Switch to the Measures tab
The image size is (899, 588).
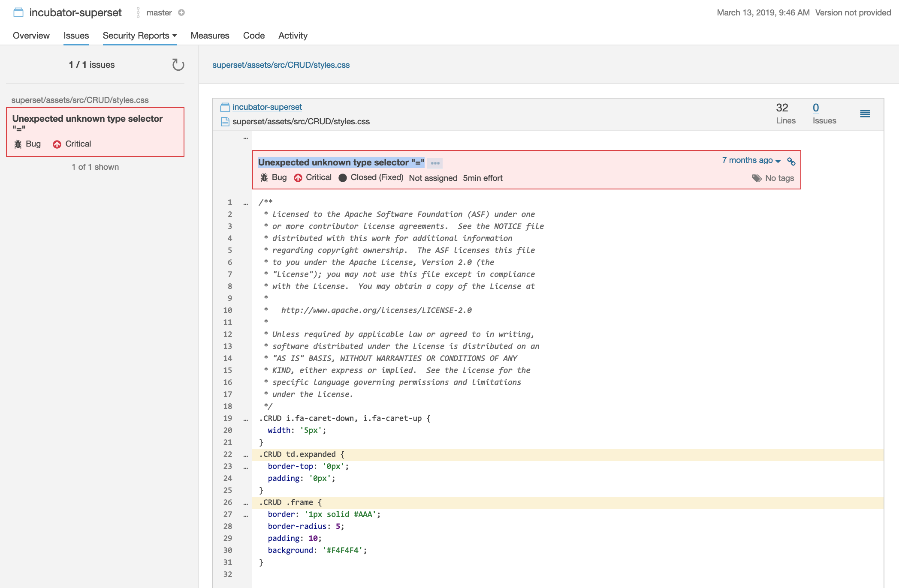(210, 36)
